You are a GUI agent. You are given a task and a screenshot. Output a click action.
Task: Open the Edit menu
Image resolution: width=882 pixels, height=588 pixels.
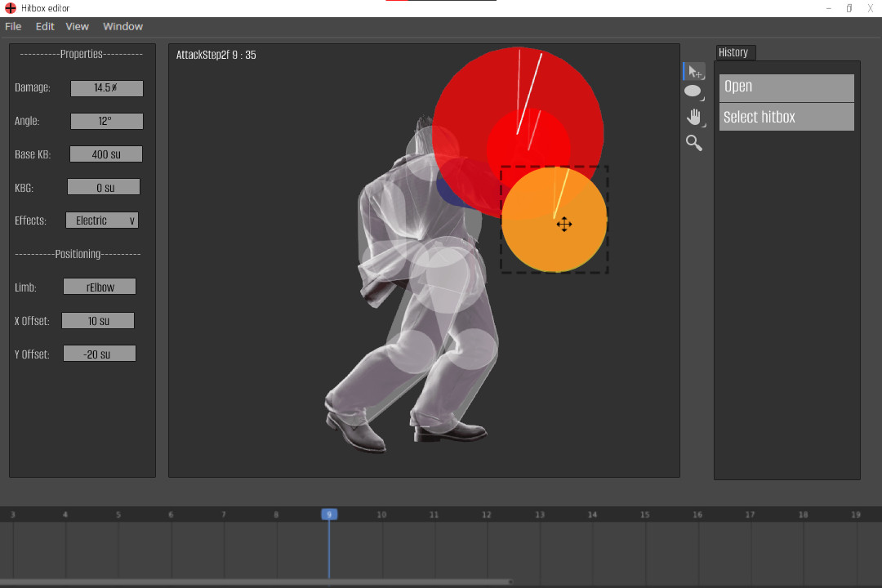coord(45,26)
